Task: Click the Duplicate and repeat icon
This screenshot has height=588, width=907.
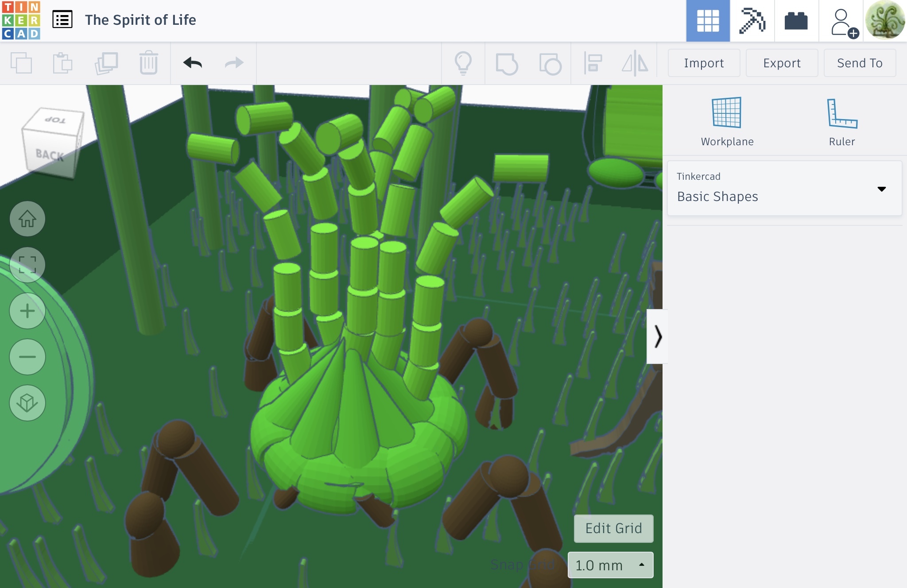Action: [x=106, y=63]
